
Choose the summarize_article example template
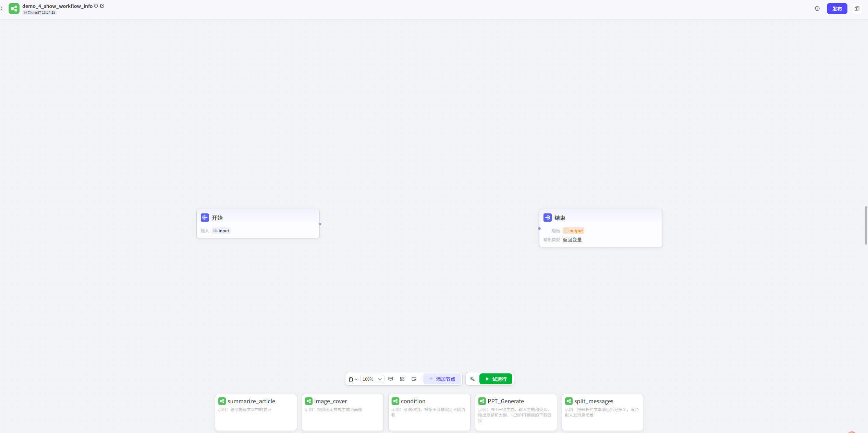[x=256, y=412]
